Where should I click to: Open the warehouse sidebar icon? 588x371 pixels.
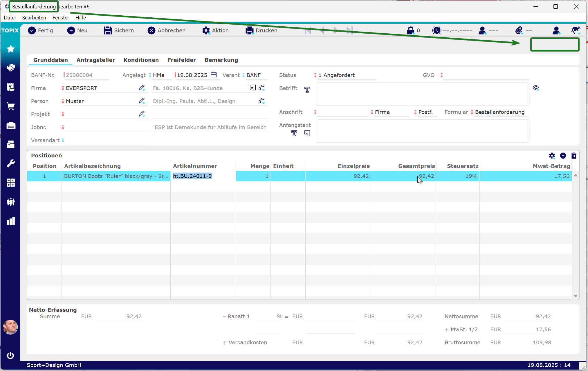(x=11, y=125)
